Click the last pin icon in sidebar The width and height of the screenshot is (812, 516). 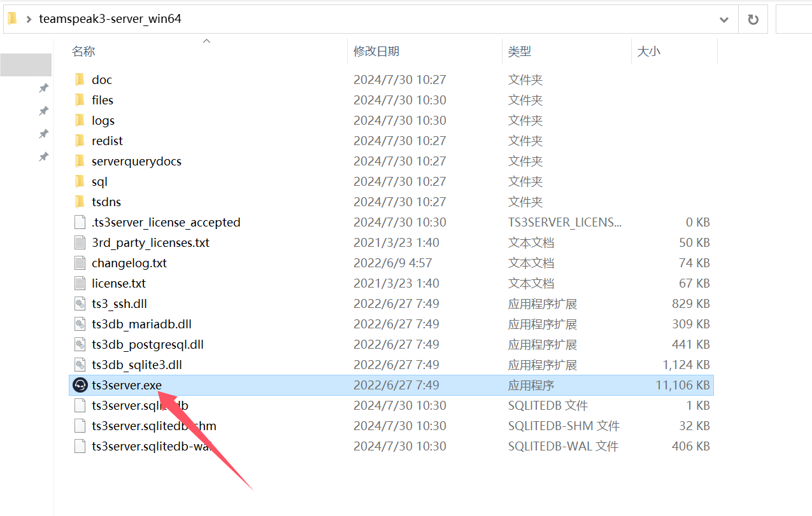click(43, 157)
